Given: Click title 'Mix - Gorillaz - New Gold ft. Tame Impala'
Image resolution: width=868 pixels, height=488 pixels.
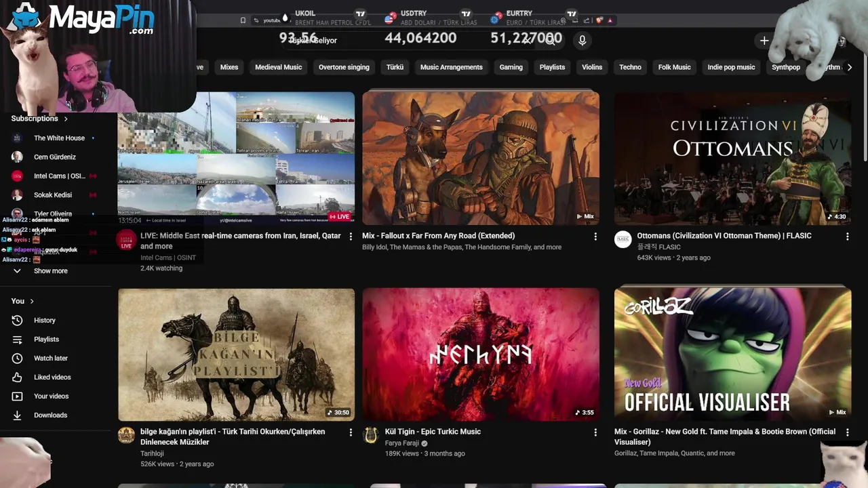Looking at the screenshot, I should point(725,436).
